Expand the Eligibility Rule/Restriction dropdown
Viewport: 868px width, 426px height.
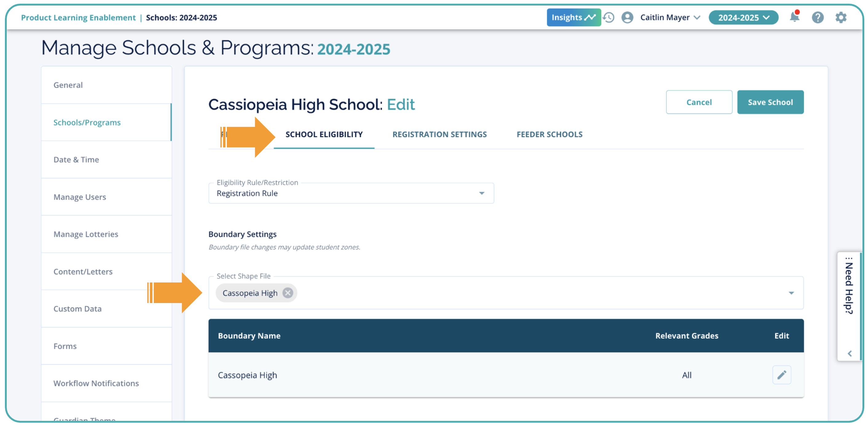(482, 193)
